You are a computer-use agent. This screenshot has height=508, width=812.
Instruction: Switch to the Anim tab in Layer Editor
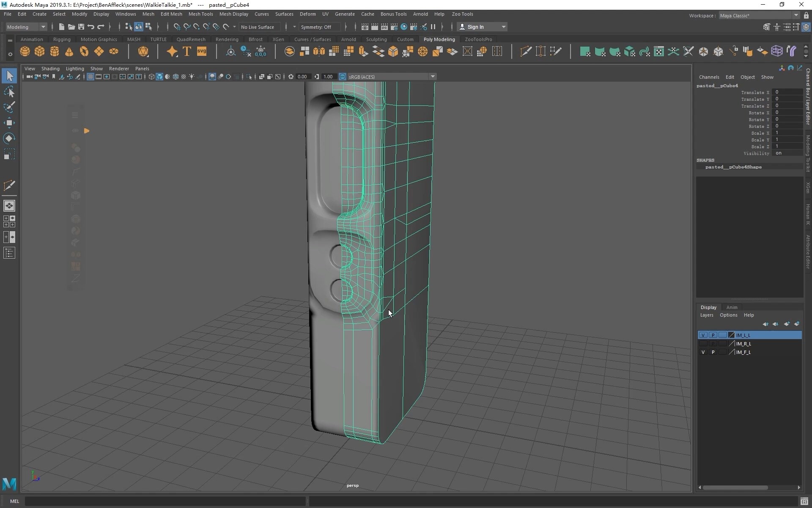click(x=732, y=307)
